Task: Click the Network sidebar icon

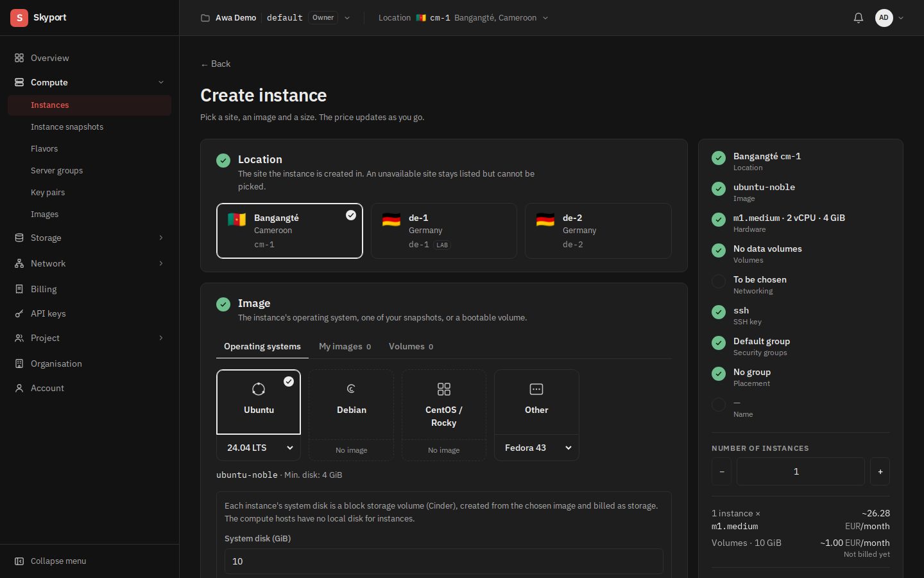Action: click(x=19, y=263)
